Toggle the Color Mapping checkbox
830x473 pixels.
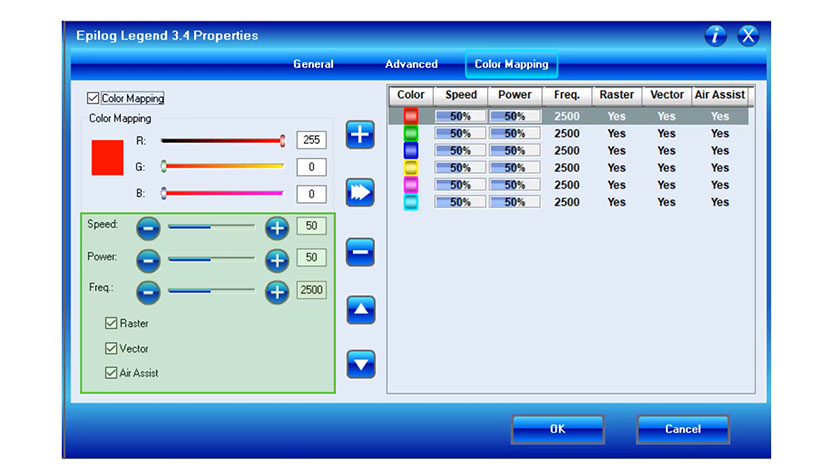[93, 98]
